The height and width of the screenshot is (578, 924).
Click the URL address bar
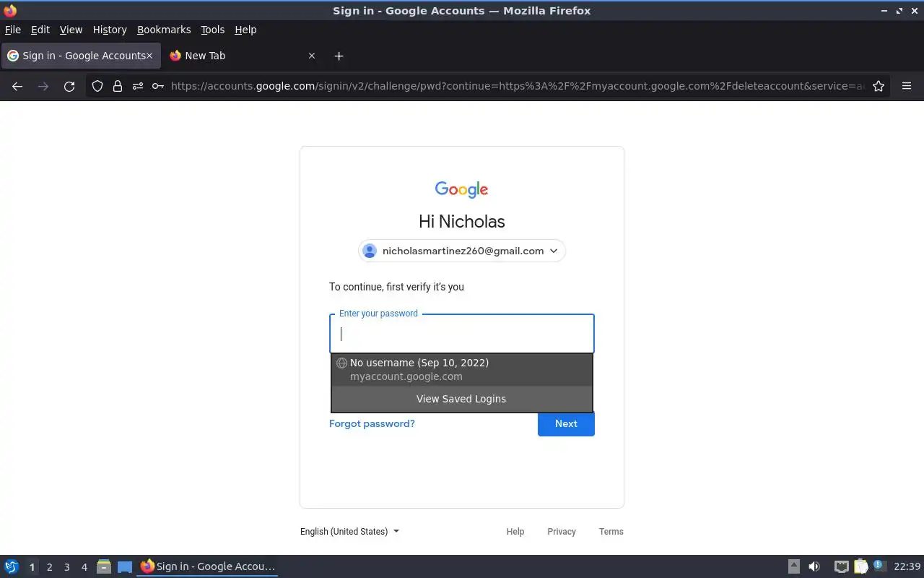coord(517,86)
